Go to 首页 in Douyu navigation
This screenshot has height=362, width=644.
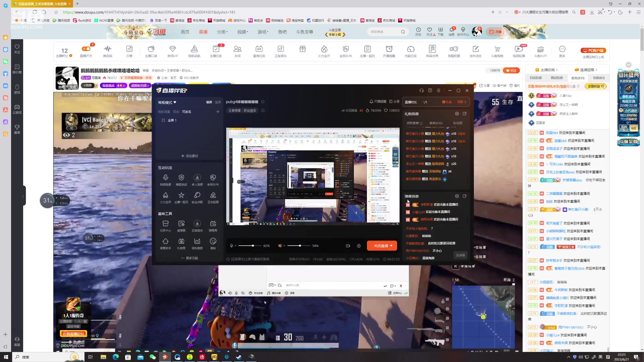[185, 32]
